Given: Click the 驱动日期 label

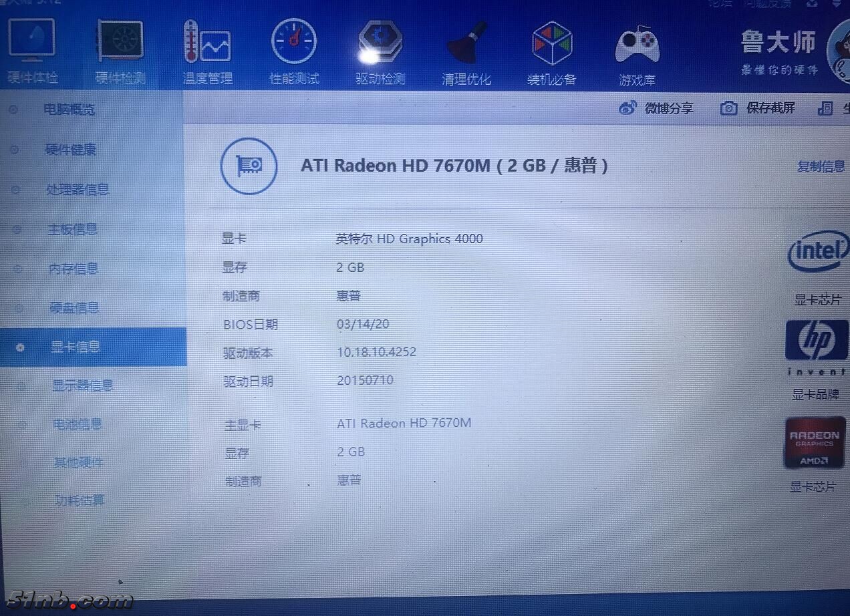Looking at the screenshot, I should 249,381.
